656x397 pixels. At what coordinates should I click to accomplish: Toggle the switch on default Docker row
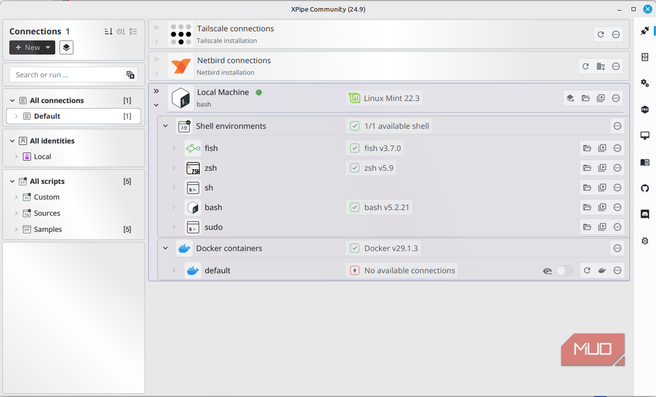pyautogui.click(x=564, y=271)
